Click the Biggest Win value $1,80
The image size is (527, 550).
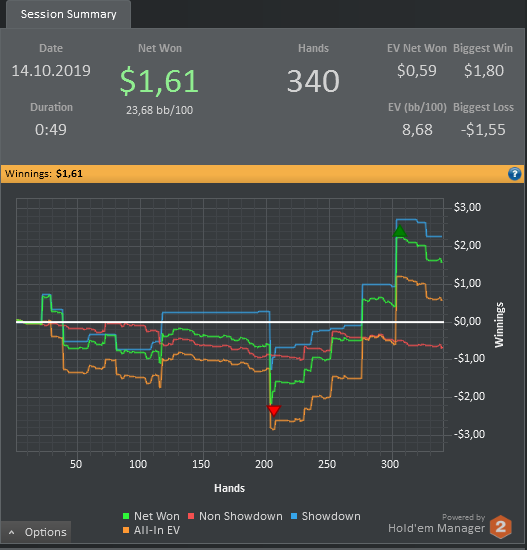(x=483, y=71)
